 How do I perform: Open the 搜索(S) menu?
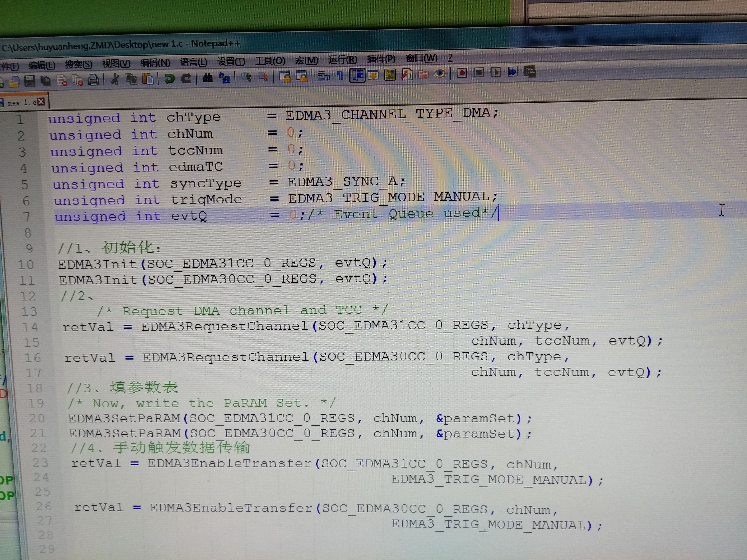[78, 64]
